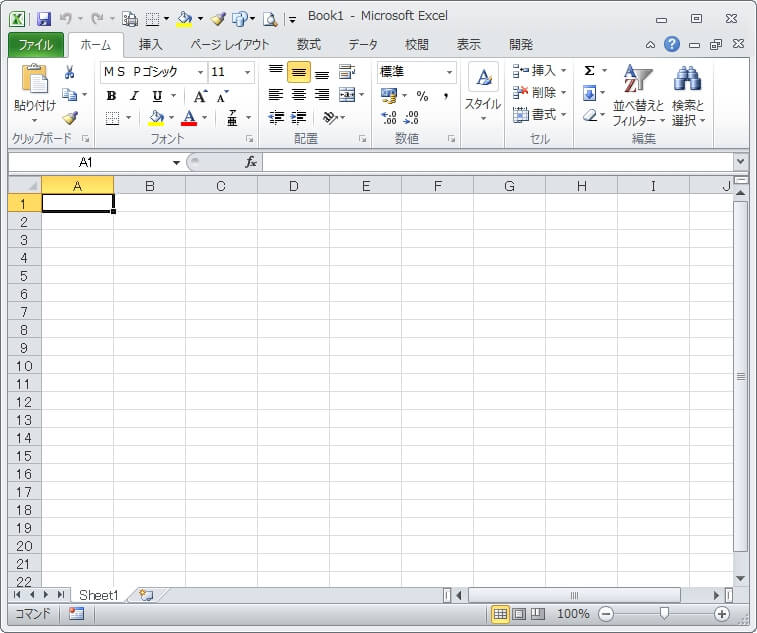
Task: Click the Paste clipboard icon
Action: tap(34, 79)
